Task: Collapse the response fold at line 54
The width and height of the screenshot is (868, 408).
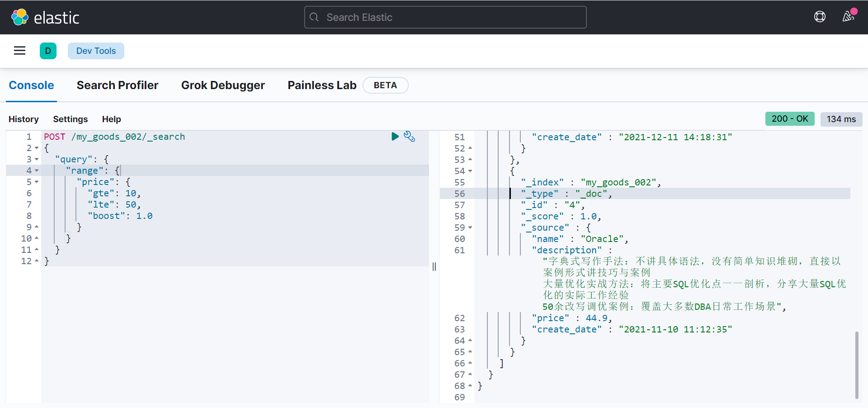Action: [470, 171]
